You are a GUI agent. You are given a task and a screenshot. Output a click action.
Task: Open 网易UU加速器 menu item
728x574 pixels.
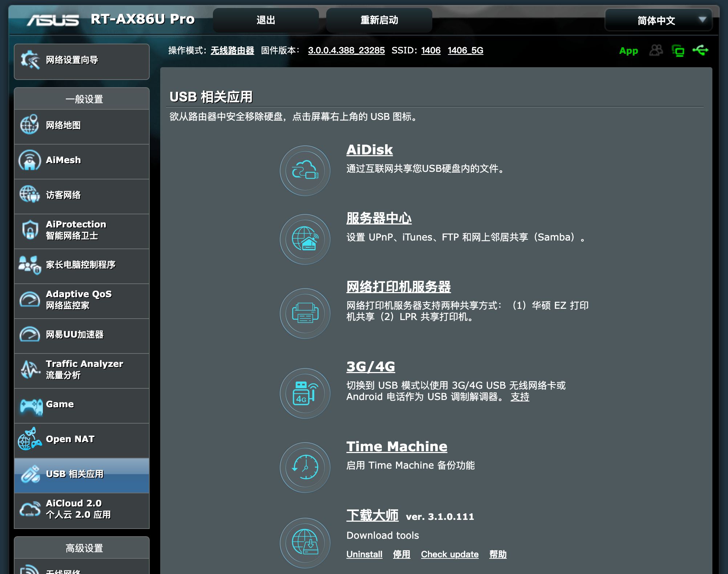pyautogui.click(x=82, y=336)
